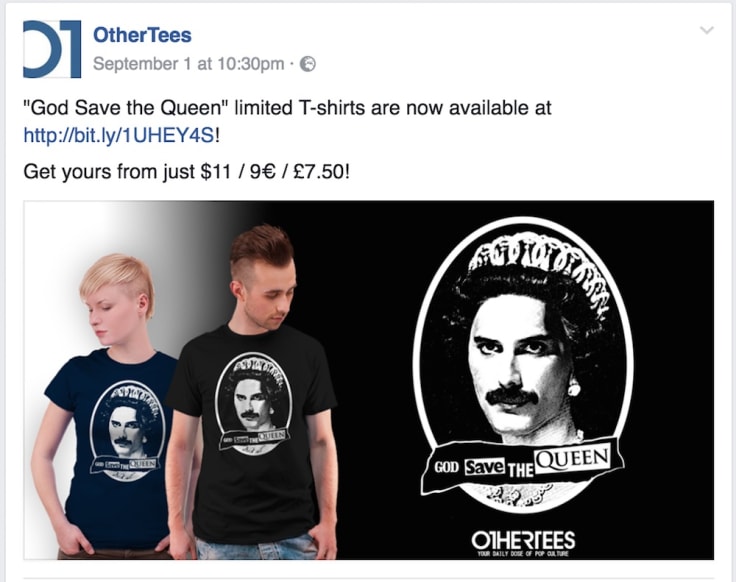Click the OtherTees page name
Viewport: 736px width, 582px height.
(x=142, y=35)
